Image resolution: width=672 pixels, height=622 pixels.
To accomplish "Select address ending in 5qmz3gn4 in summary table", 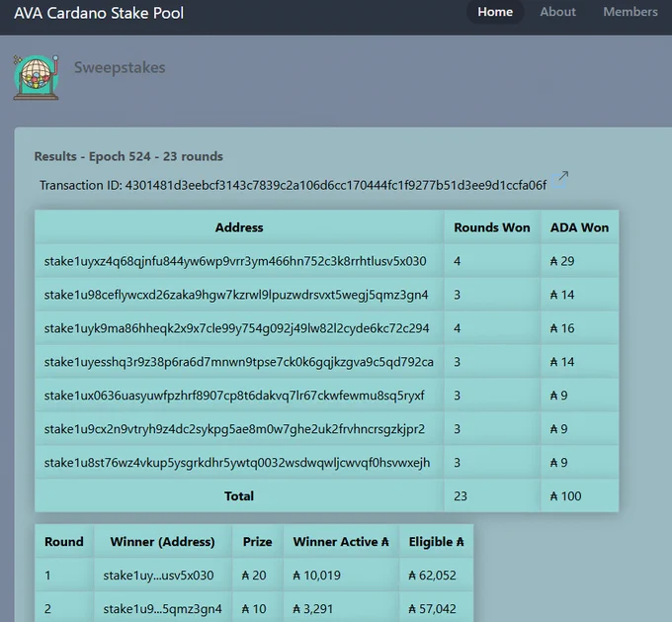I will (236, 295).
